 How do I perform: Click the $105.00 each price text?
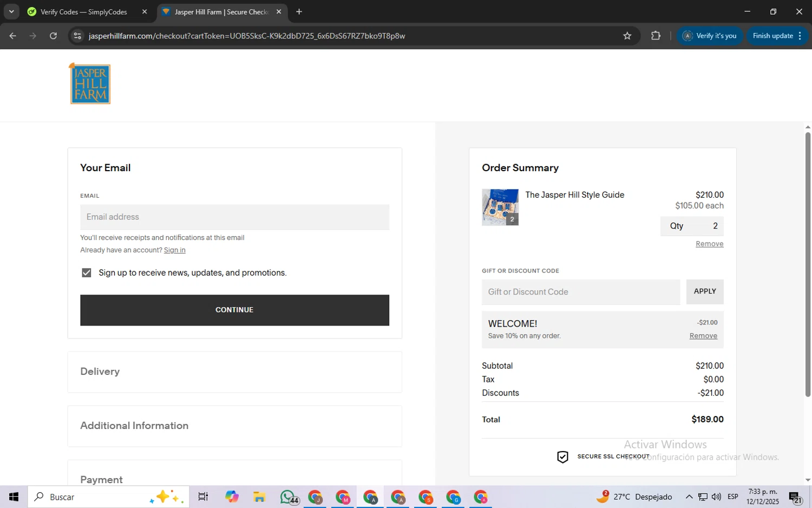click(699, 206)
